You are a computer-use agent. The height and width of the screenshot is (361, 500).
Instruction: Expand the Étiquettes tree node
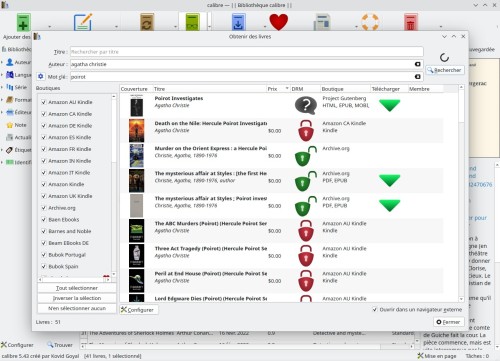pyautogui.click(x=2, y=150)
